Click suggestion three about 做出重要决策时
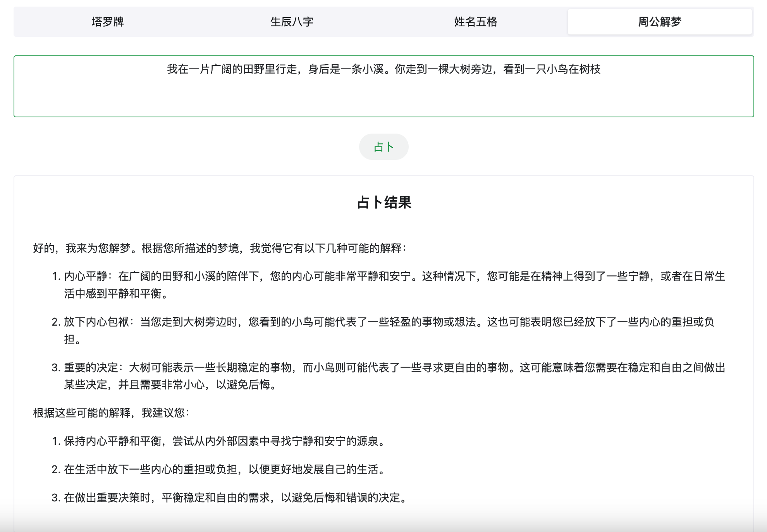The image size is (767, 532). tap(236, 498)
